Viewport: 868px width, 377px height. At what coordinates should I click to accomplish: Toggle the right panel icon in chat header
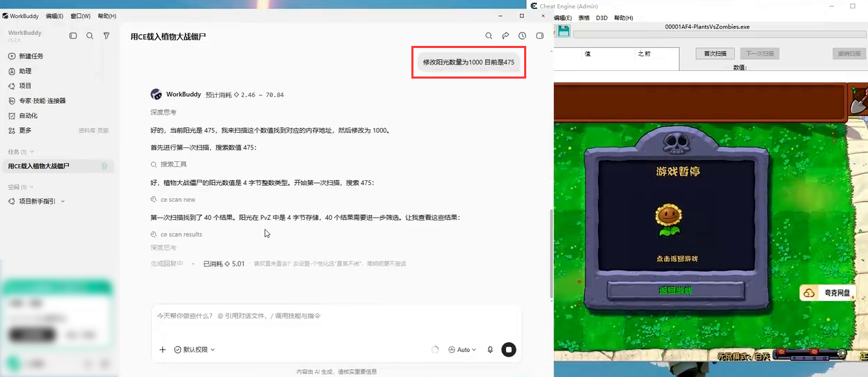click(x=539, y=35)
